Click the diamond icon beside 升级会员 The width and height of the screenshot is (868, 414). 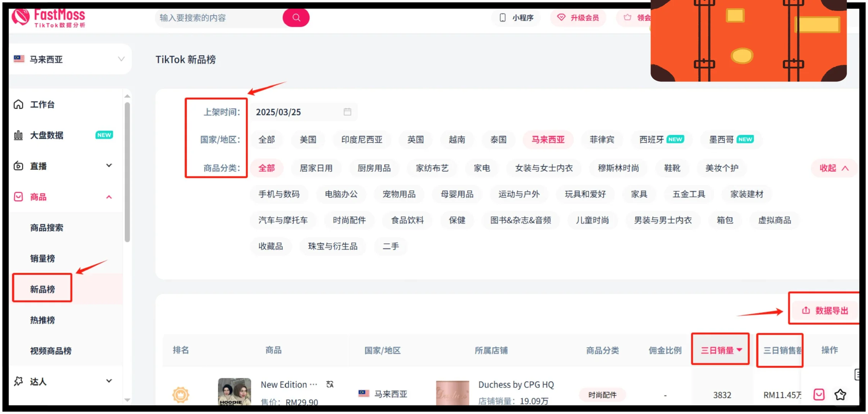pyautogui.click(x=561, y=17)
